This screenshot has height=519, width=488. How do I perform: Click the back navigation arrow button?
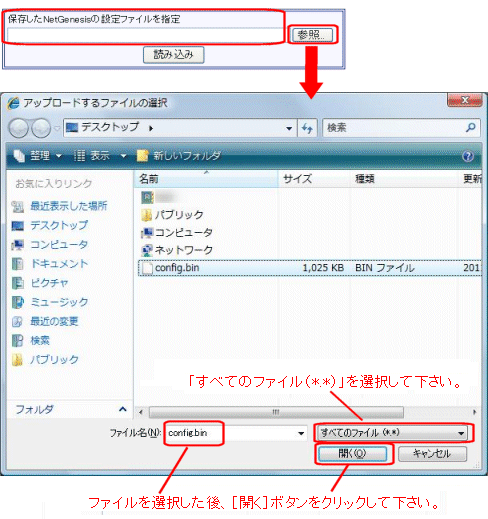click(x=18, y=128)
